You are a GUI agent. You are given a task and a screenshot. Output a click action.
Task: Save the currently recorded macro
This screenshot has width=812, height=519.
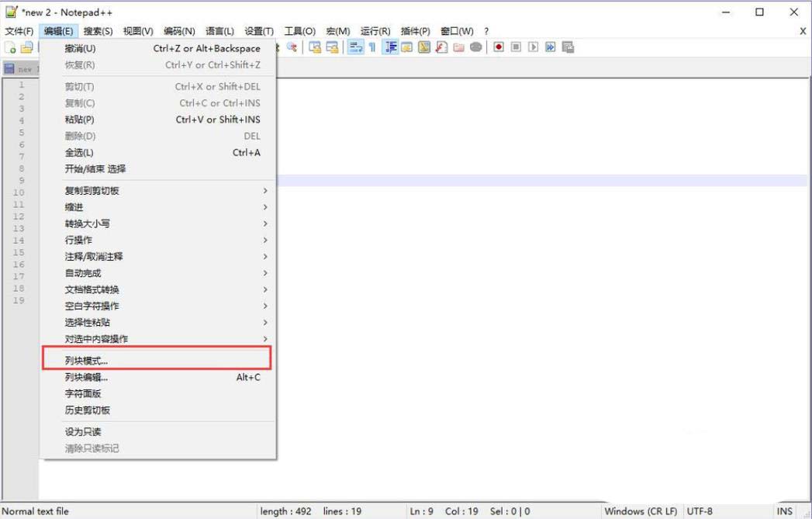567,47
